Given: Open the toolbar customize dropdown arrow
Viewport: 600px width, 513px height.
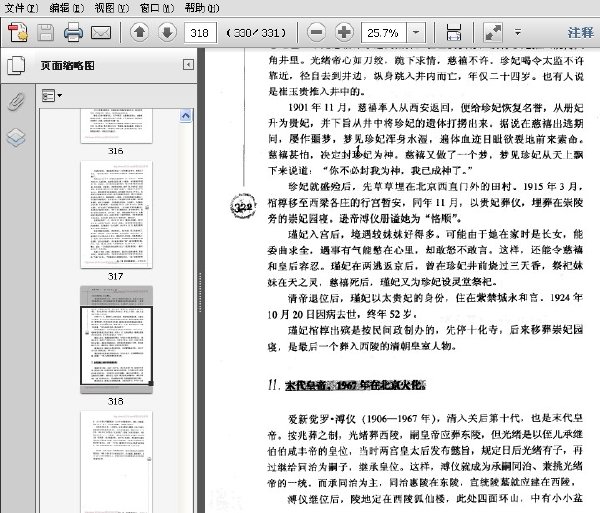Looking at the screenshot, I should coord(518,33).
